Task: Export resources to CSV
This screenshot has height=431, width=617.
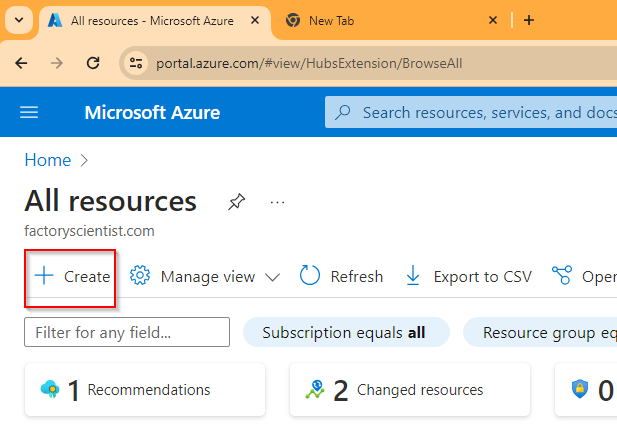Action: pos(468,276)
